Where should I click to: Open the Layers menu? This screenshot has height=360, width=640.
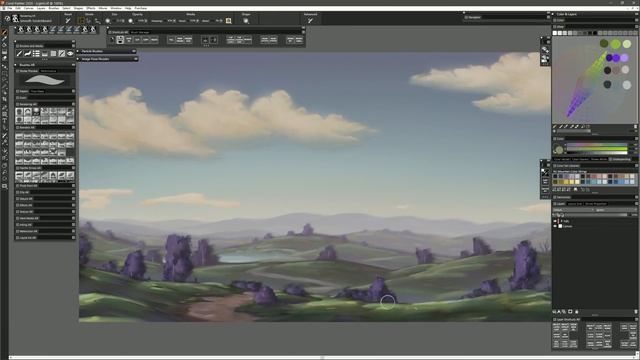41,8
